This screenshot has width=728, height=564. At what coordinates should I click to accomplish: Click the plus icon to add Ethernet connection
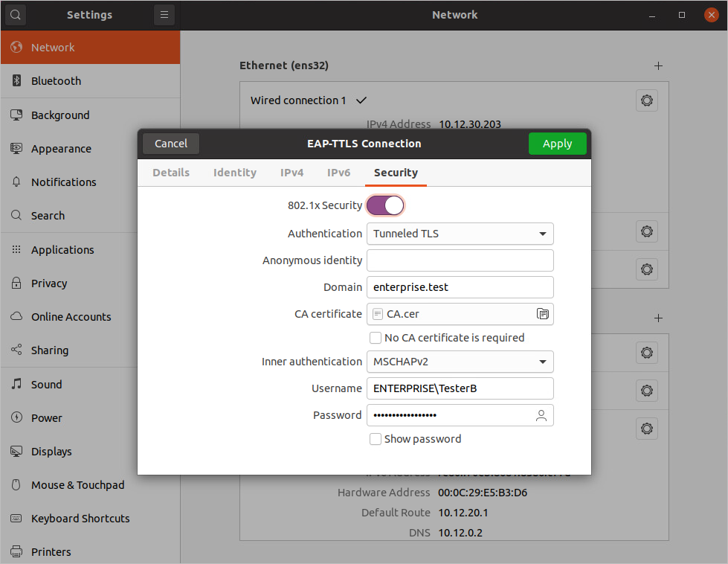(658, 65)
